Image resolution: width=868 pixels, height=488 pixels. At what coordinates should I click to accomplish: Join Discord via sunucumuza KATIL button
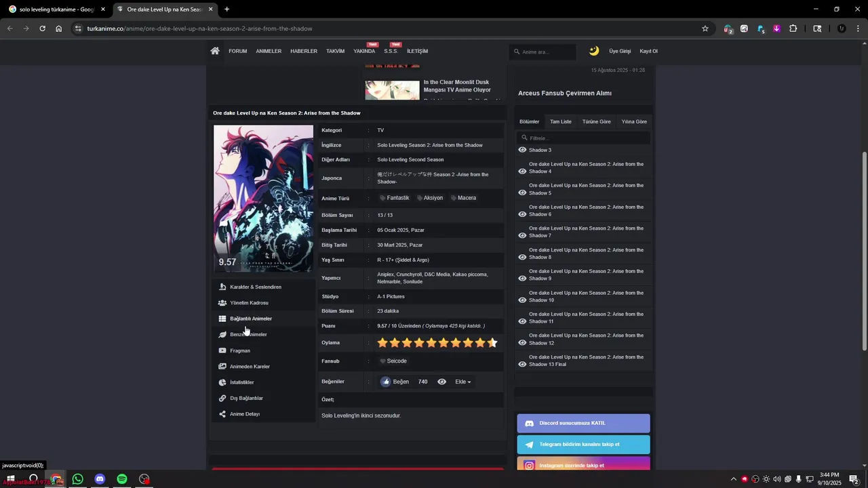click(583, 423)
